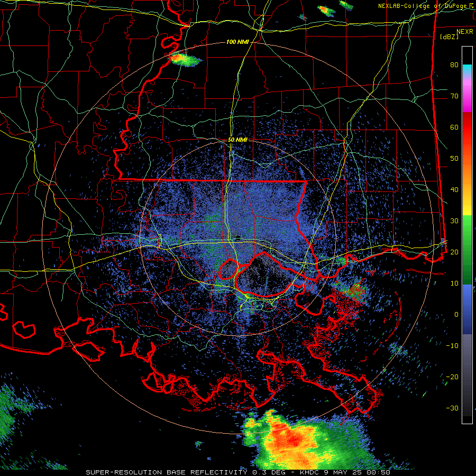The image size is (476, 476).
Task: Click the 40 value on dBZ scale
Action: (454, 190)
